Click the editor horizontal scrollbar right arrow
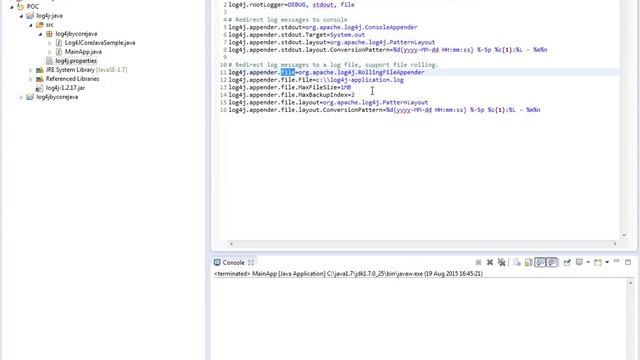Screen dimensions: 640x360 (x=615, y=244)
